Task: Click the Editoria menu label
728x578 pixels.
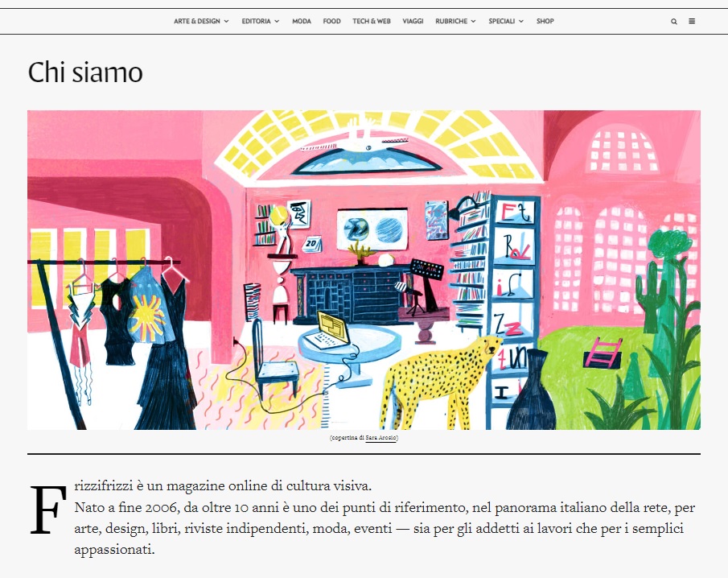Action: click(256, 21)
